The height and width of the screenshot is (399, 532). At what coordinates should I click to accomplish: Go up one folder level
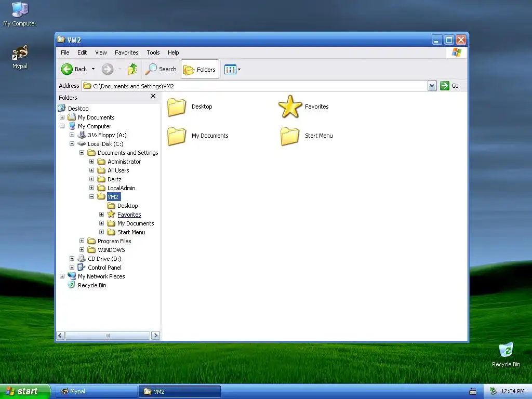pyautogui.click(x=132, y=69)
